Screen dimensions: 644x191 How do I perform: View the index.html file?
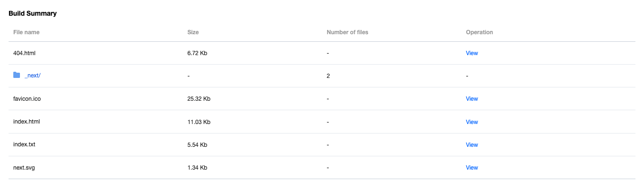click(472, 122)
